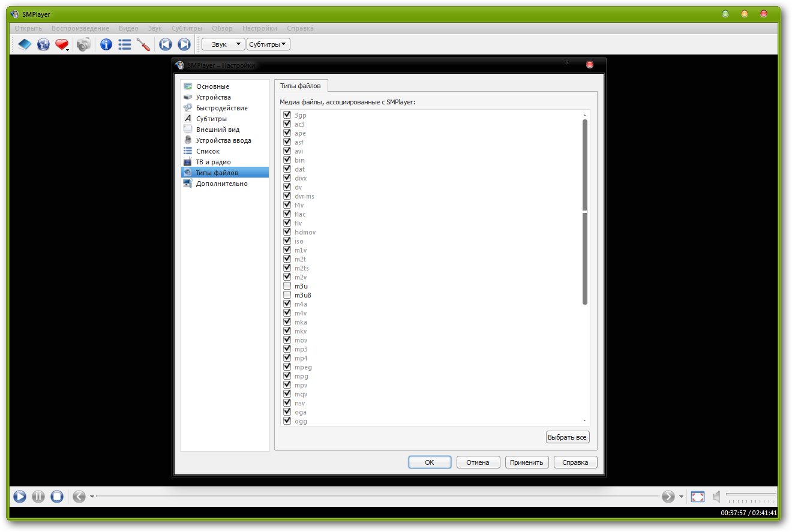Click the Отмена button
Viewport: 792px width, 532px height.
(x=478, y=462)
